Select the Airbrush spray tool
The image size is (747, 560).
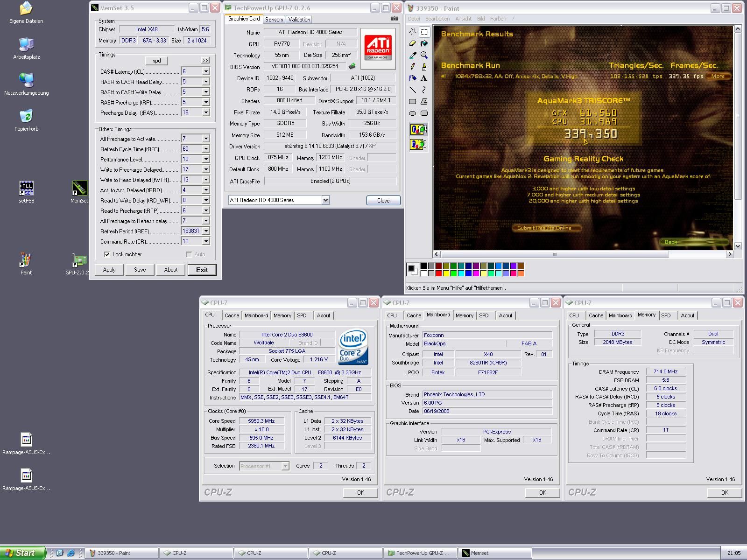tap(413, 78)
